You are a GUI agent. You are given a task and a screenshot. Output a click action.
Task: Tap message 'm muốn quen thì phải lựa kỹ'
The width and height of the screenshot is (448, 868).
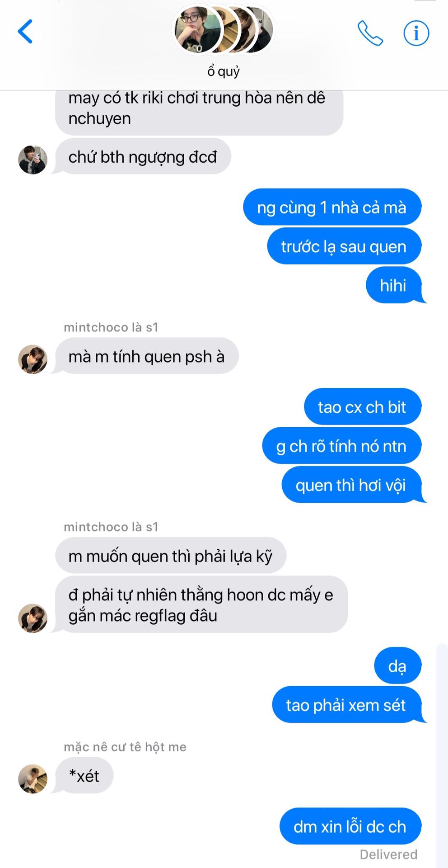[171, 556]
